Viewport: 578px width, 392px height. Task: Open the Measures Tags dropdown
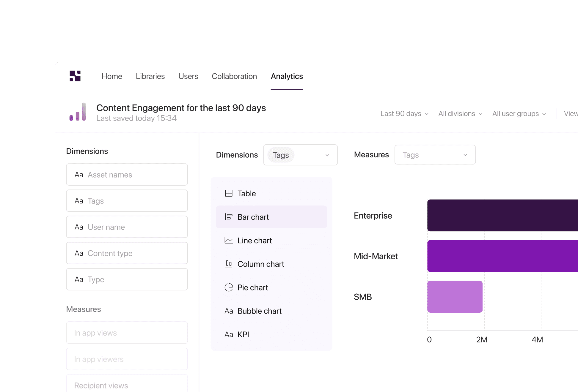click(435, 155)
